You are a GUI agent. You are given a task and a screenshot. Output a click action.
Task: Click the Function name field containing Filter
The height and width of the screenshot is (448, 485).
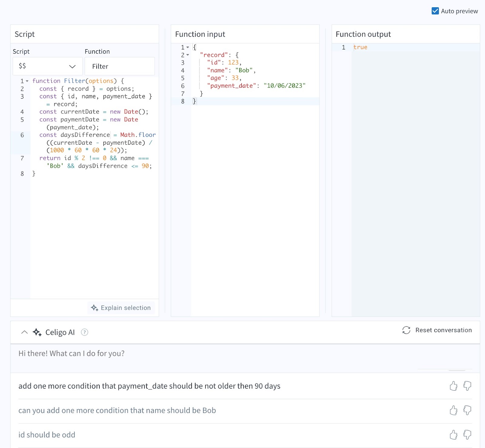[x=119, y=66]
